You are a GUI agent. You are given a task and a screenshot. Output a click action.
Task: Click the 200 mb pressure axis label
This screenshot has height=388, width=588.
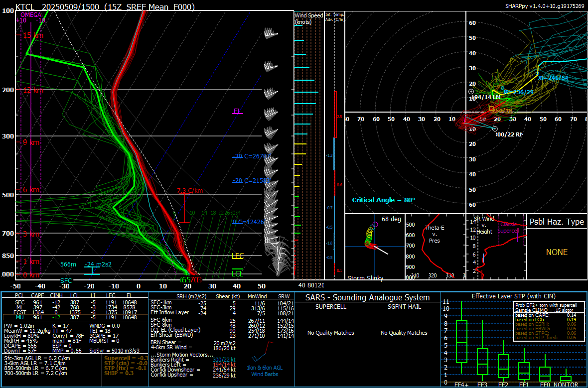click(8, 90)
